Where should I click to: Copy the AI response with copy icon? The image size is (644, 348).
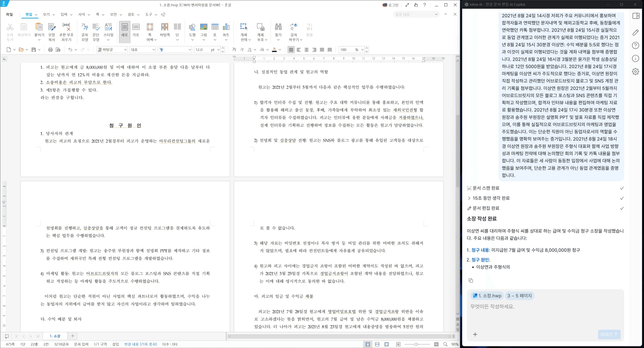(x=471, y=280)
